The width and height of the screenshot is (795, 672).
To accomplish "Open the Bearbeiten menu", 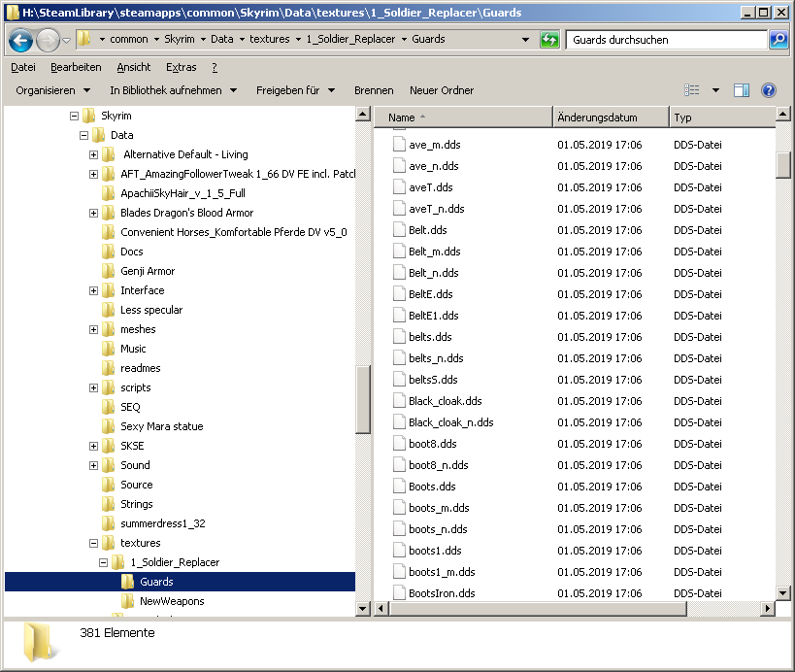I will click(x=76, y=67).
